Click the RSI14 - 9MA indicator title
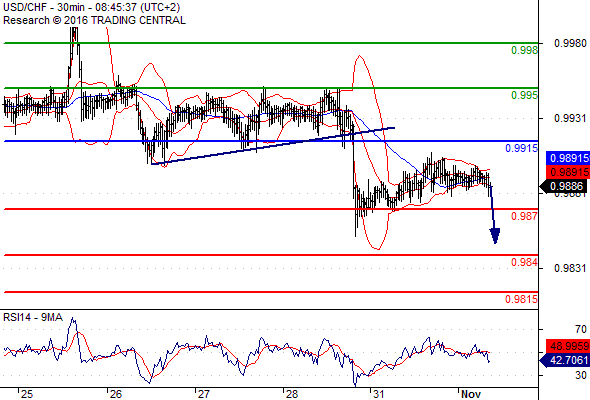Viewport: 590px width, 400px height. click(x=33, y=318)
